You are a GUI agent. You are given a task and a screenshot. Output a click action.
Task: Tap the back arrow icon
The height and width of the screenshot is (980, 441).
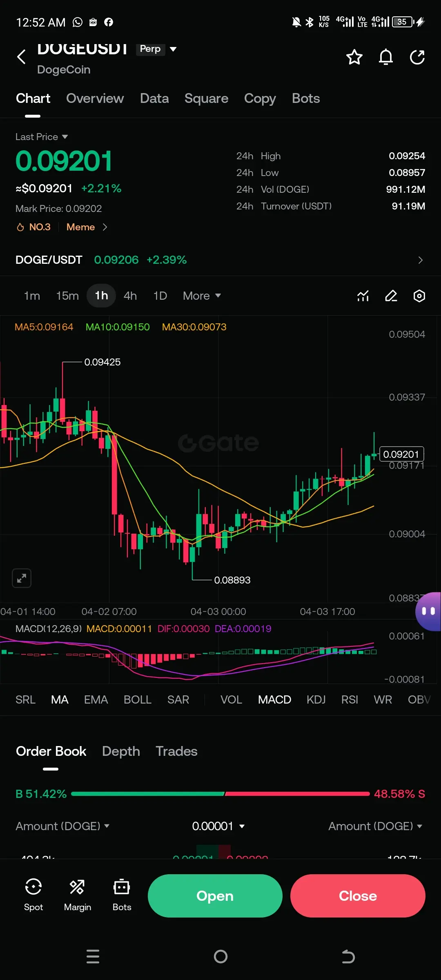(21, 57)
